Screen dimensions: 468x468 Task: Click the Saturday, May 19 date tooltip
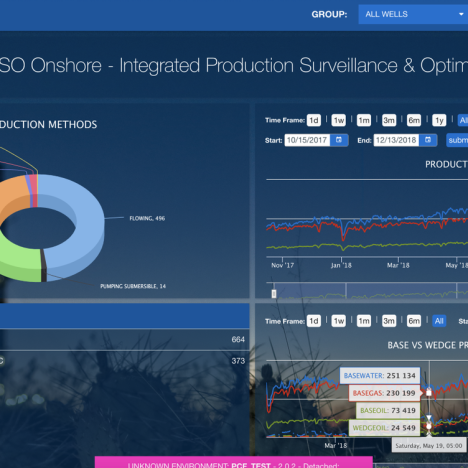tap(429, 446)
